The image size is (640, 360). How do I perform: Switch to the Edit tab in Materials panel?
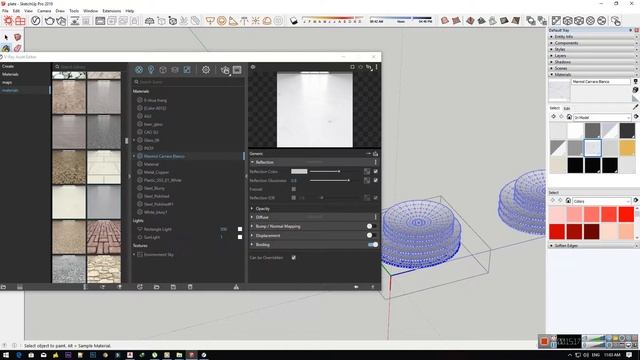pos(567,108)
